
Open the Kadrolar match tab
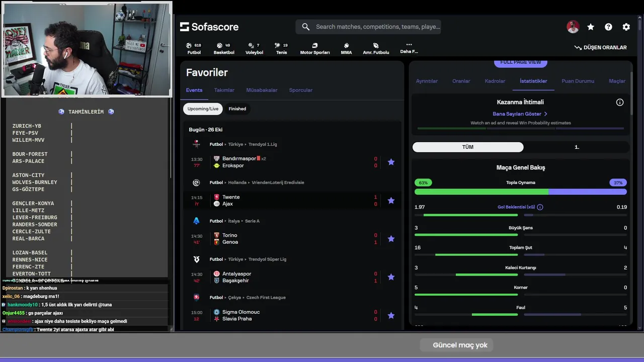pyautogui.click(x=495, y=81)
